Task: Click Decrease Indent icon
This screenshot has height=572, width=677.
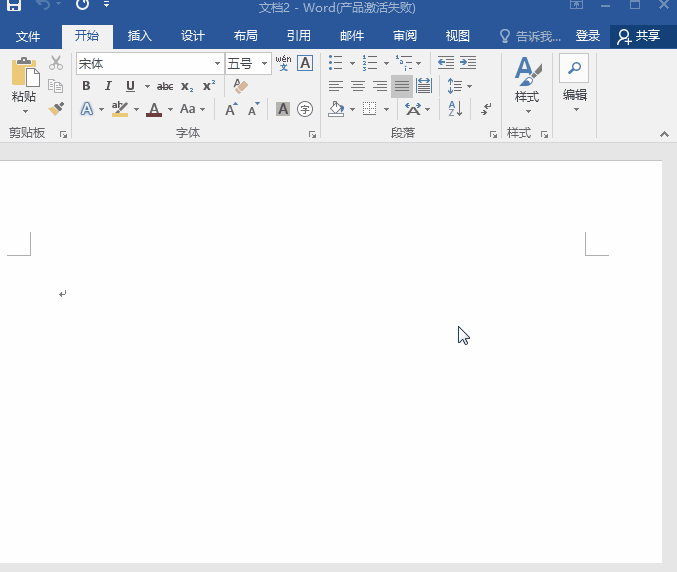Action: [x=446, y=63]
